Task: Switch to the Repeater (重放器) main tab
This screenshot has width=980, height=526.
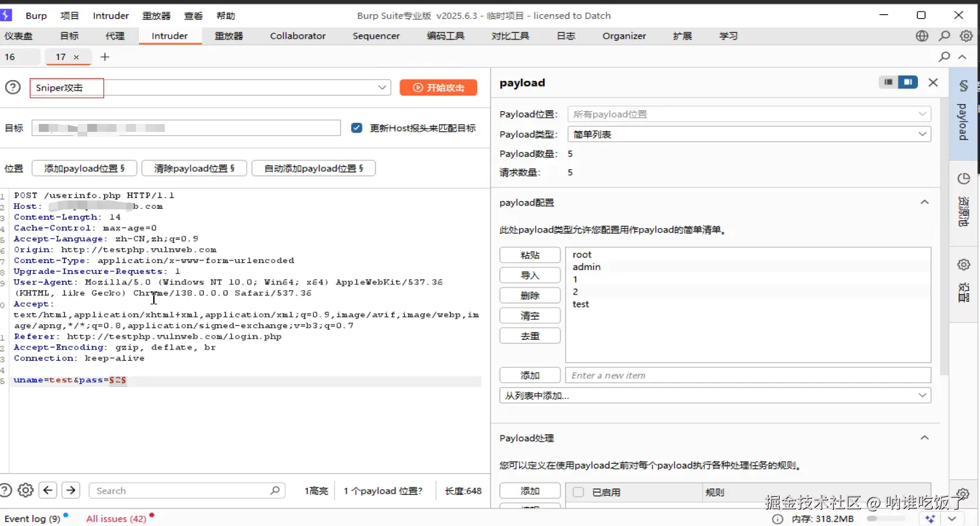Action: tap(229, 36)
